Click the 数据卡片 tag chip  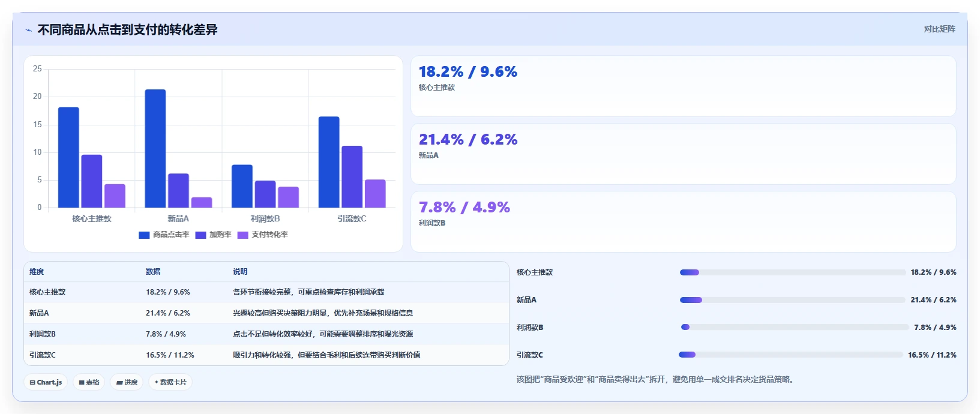tap(170, 382)
